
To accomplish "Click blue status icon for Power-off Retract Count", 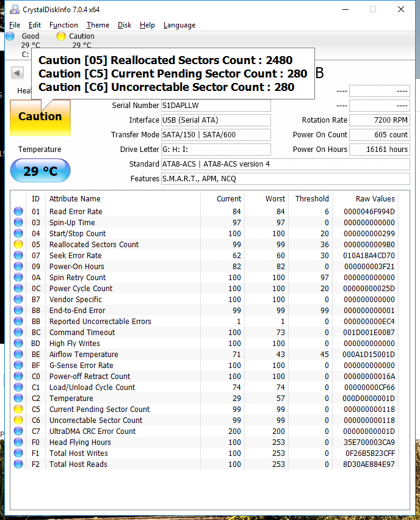I will point(18,376).
